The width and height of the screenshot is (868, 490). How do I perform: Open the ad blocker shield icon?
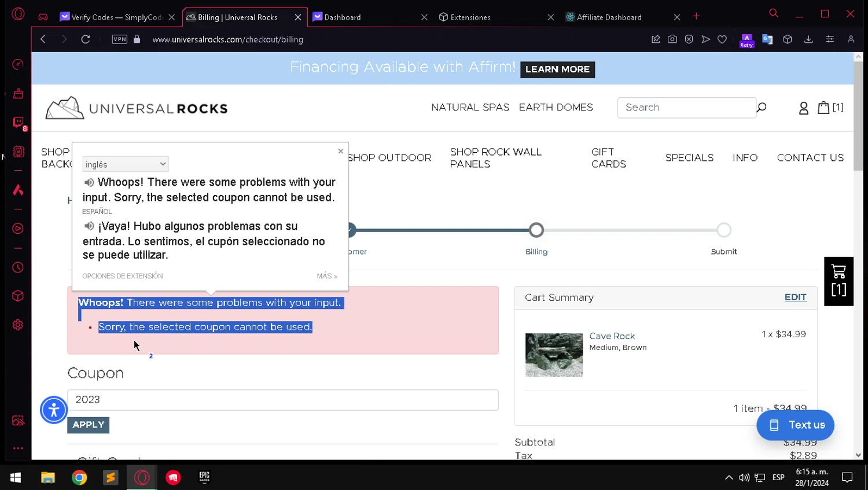coord(689,39)
